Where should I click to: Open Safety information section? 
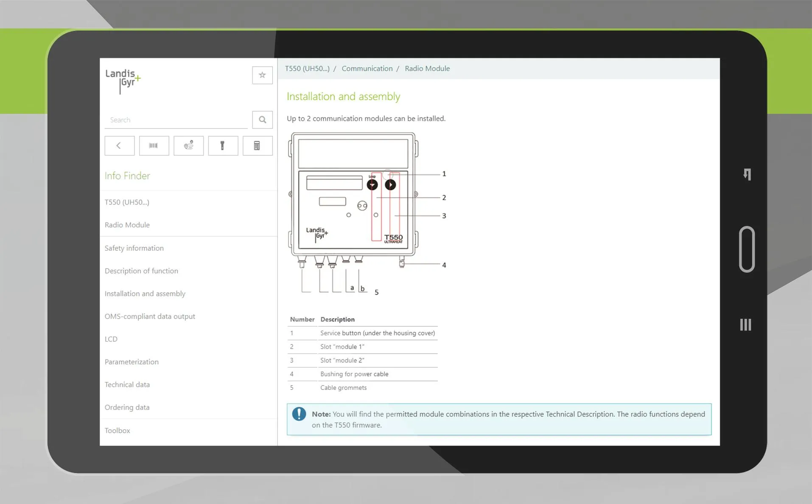pyautogui.click(x=134, y=248)
